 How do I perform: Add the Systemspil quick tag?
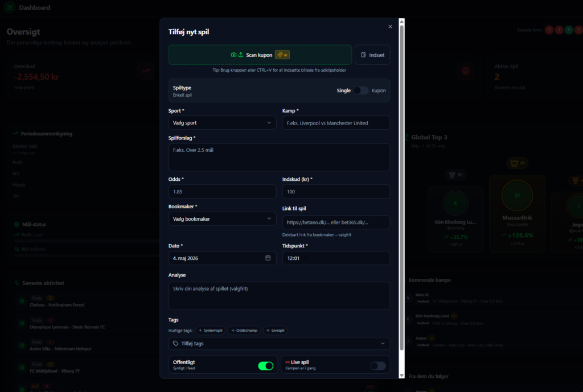[210, 331]
